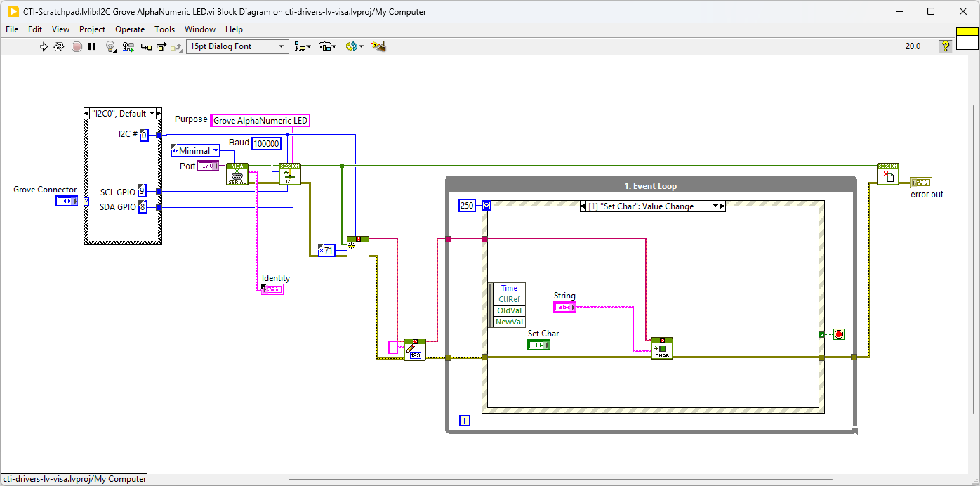Toggle Retain Wire Values button
The image size is (980, 486).
(x=128, y=46)
